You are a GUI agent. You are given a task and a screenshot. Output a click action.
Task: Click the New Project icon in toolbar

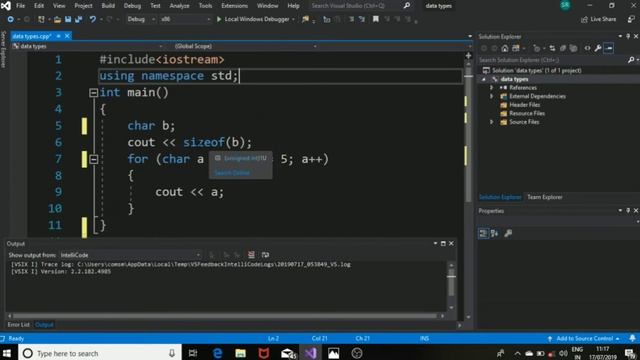pos(41,19)
